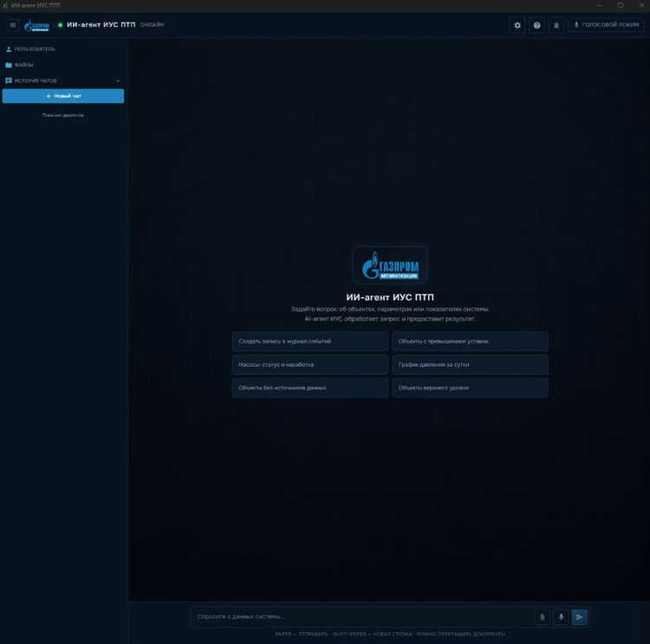This screenshot has width=650, height=644.
Task: Attach a file with paperclip icon
Action: click(543, 617)
